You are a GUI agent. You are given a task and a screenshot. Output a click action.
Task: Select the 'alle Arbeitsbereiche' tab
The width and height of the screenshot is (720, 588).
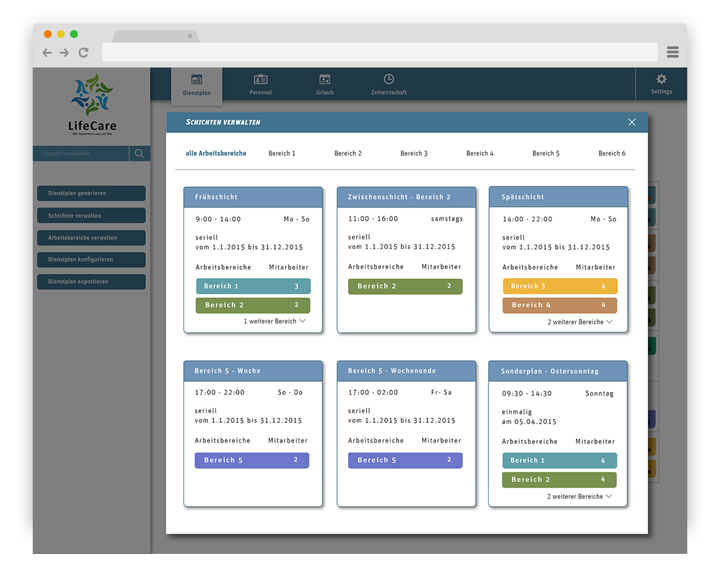(x=216, y=153)
